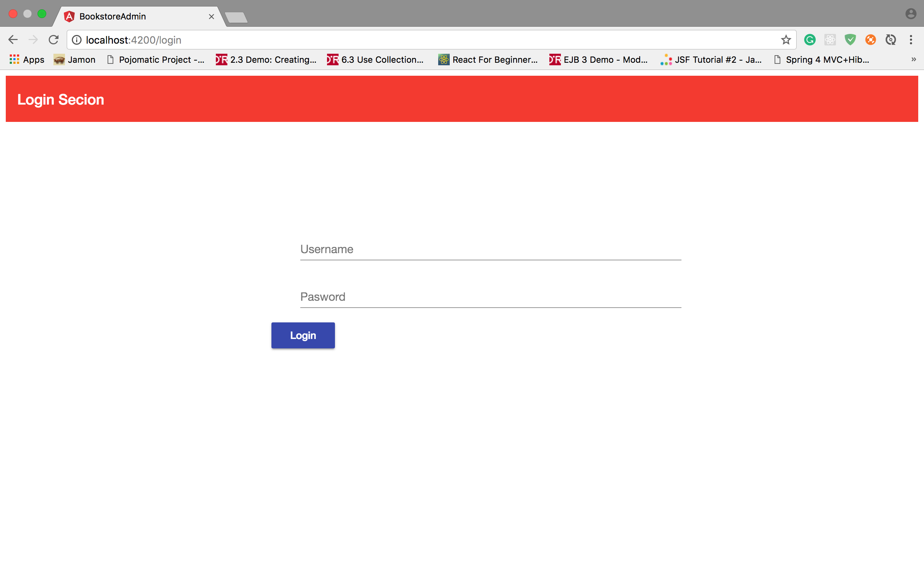Click into the Username field
The image size is (924, 577).
coord(490,250)
